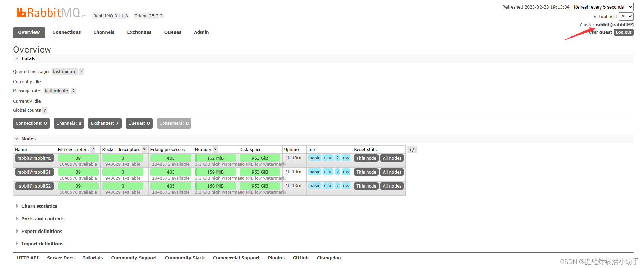
Task: Switch to the Channels tab
Action: (104, 32)
